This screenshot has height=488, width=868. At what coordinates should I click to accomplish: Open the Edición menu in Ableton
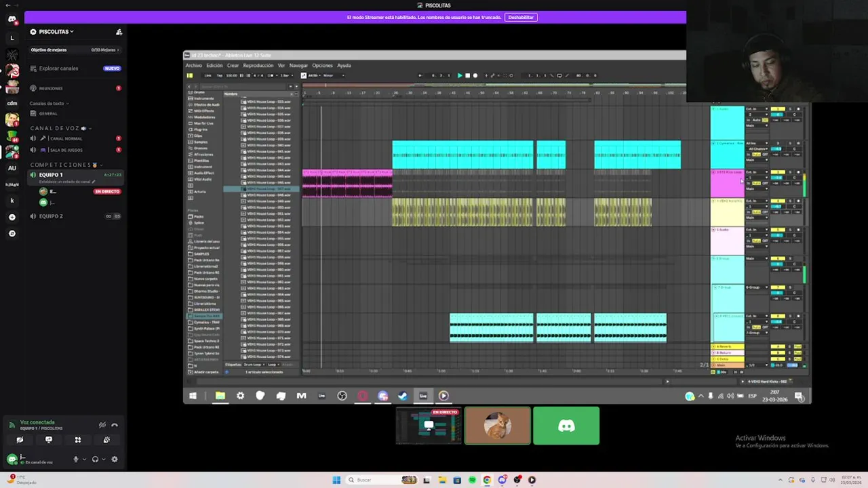[x=214, y=66]
